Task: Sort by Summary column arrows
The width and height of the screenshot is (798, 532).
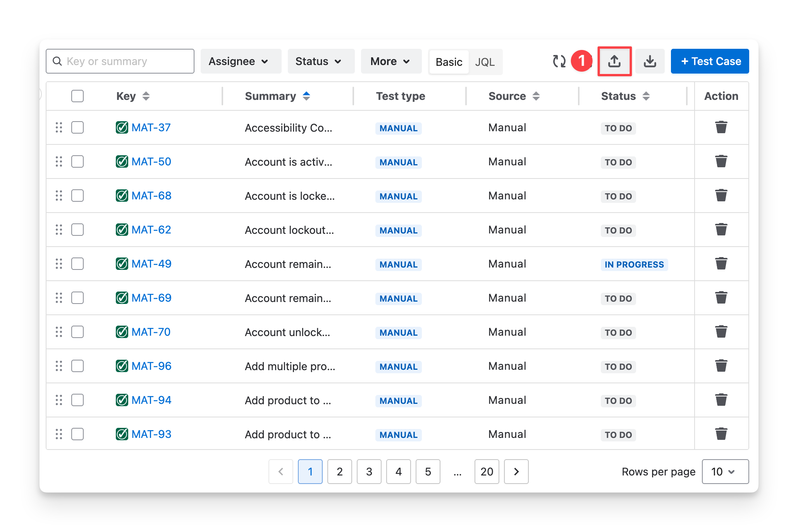Action: 306,96
